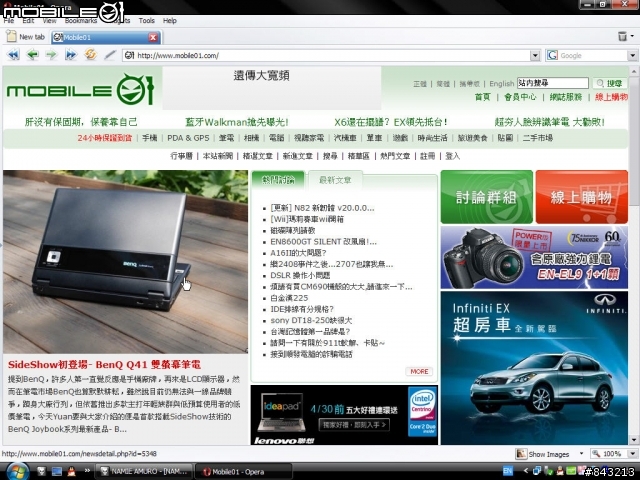Switch to NAMIE AMURO taskbar window

pyautogui.click(x=144, y=471)
